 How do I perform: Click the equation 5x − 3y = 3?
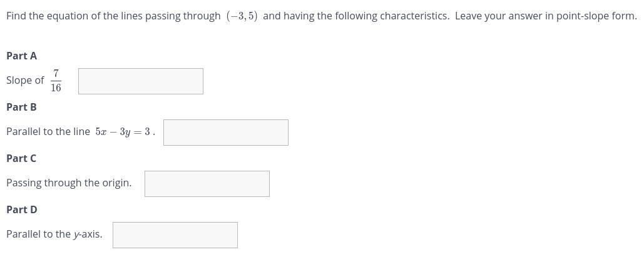point(123,132)
